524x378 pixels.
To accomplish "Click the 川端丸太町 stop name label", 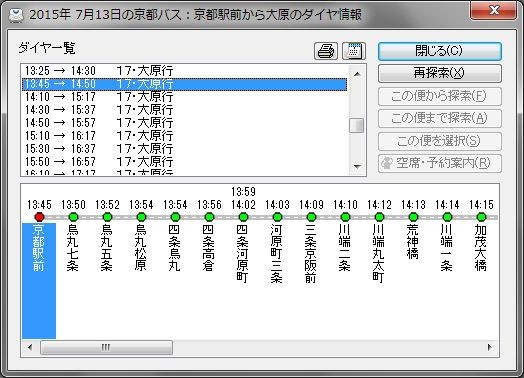I will [x=379, y=254].
